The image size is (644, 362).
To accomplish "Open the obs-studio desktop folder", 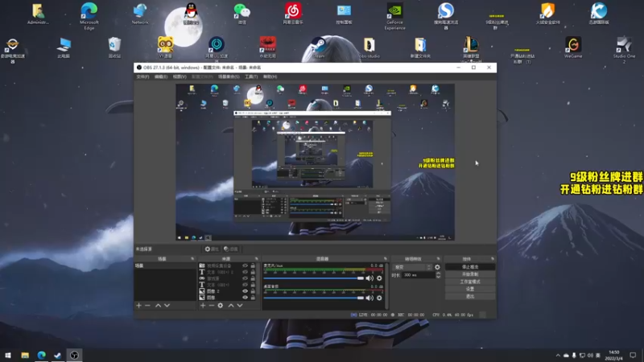I will (369, 47).
